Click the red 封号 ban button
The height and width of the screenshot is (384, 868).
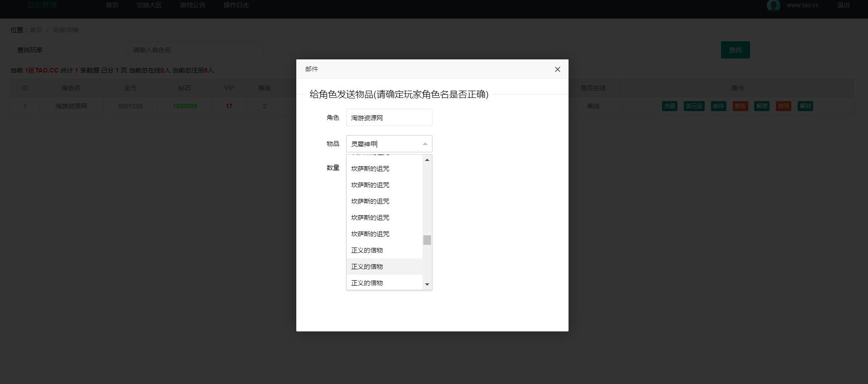[x=783, y=106]
